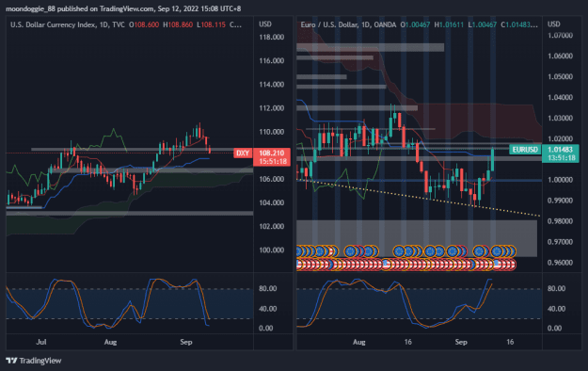Click the 80.00 stochastic level on EURUSD pane
The height and width of the screenshot is (371, 588).
click(557, 289)
